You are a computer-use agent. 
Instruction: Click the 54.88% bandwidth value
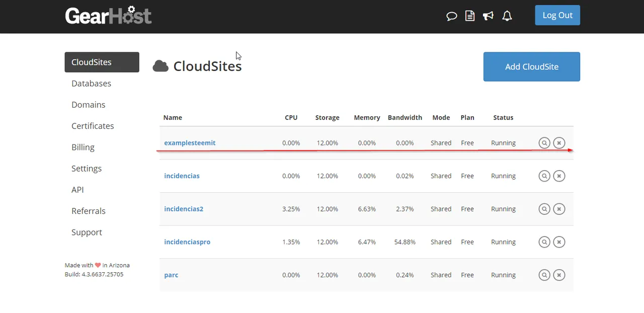click(x=405, y=242)
